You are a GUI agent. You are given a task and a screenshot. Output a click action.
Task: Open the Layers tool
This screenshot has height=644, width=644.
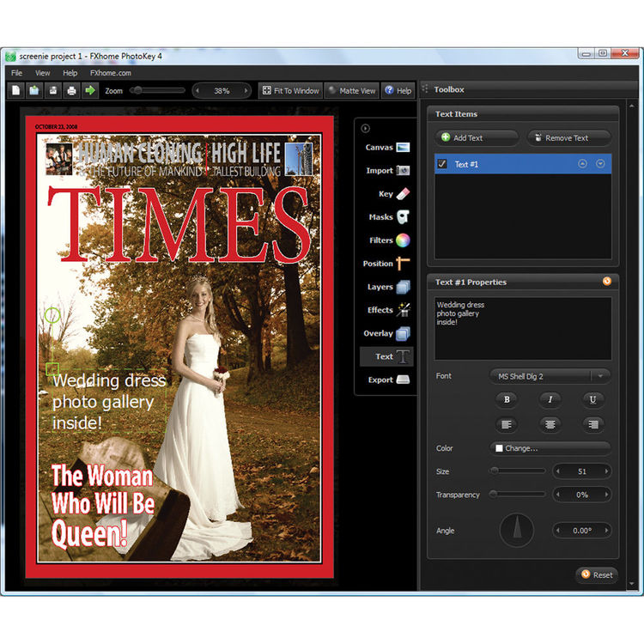[388, 287]
